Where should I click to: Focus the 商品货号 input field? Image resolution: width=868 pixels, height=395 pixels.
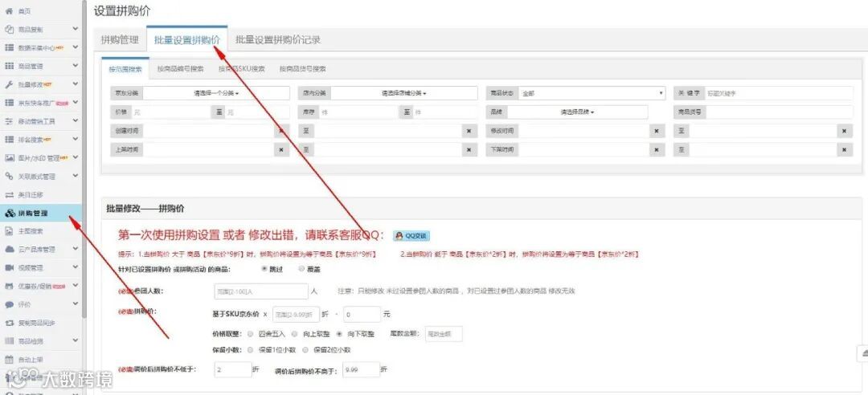pyautogui.click(x=780, y=112)
